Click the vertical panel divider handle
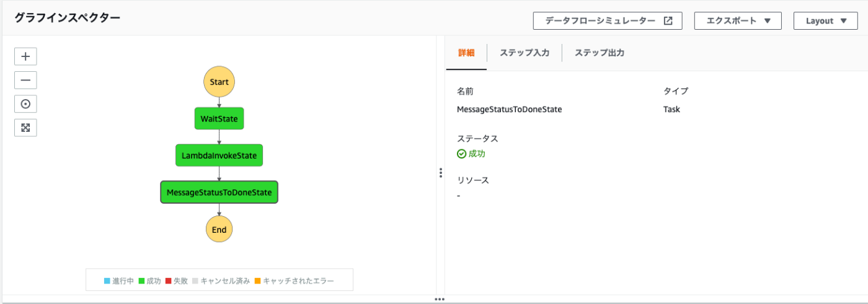Image resolution: width=868 pixels, height=304 pixels. pos(441,173)
